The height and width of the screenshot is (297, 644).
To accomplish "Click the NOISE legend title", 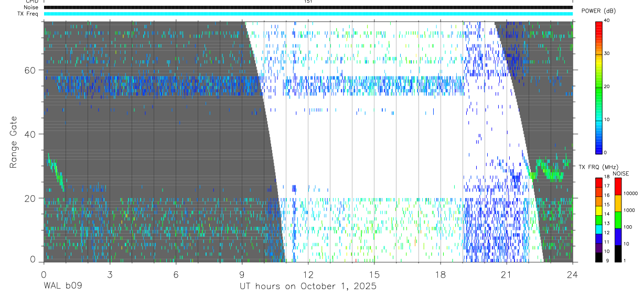I will tap(621, 173).
